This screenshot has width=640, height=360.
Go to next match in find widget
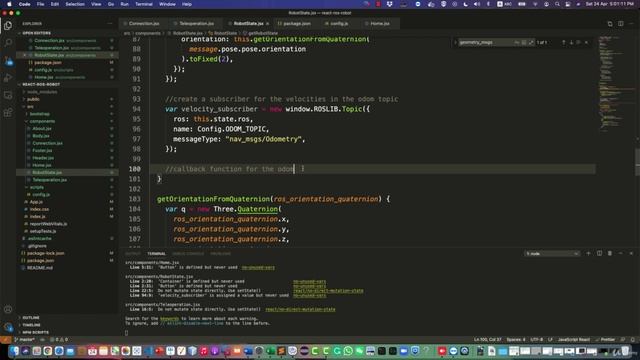click(571, 42)
